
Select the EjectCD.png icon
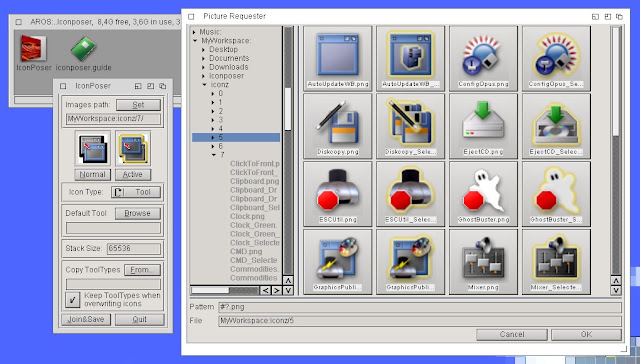click(x=483, y=126)
